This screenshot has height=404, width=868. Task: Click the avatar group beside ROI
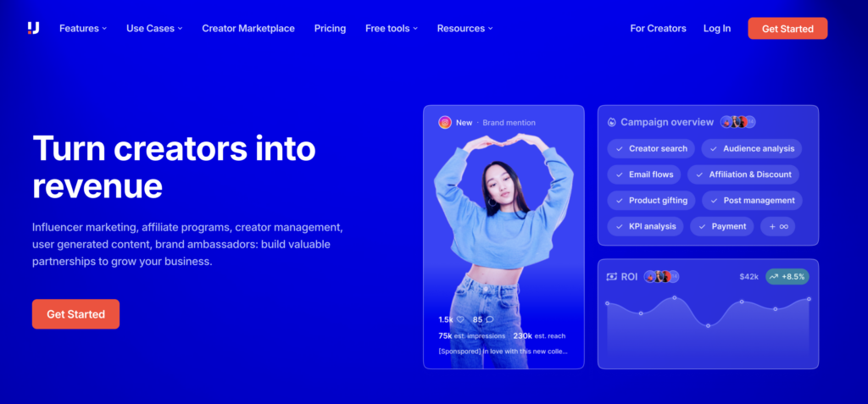[x=661, y=277]
